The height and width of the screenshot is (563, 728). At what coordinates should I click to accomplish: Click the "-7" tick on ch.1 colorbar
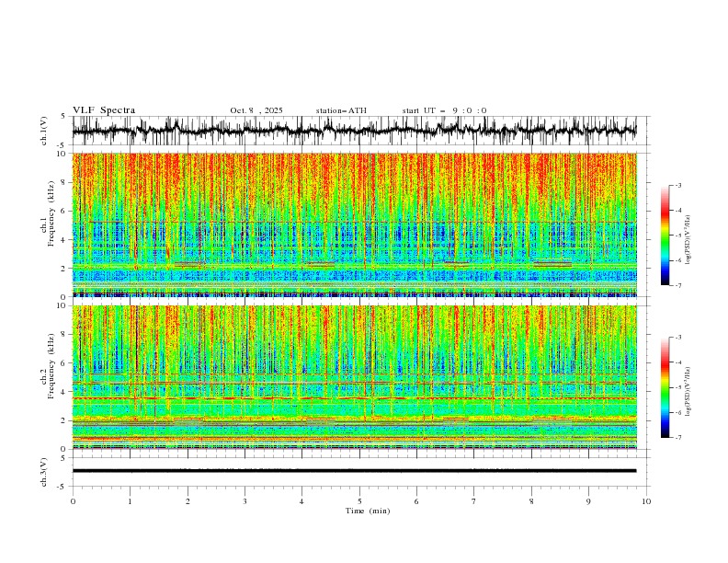[x=677, y=285]
